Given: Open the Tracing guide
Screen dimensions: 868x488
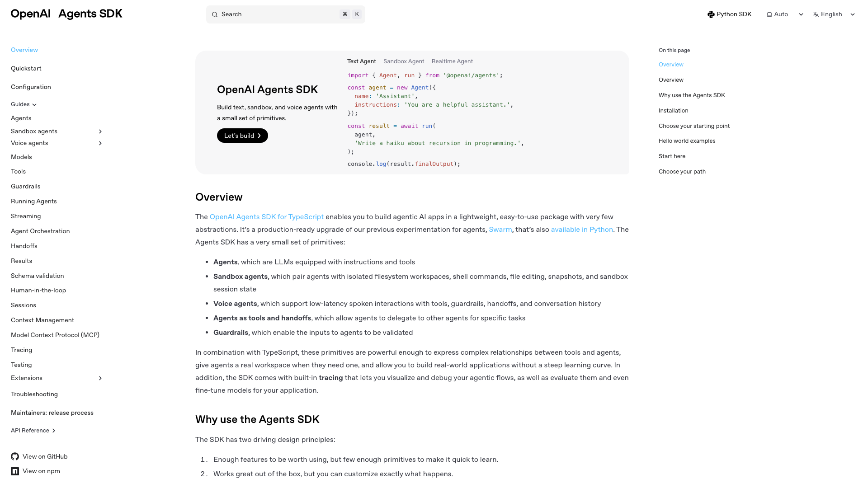Looking at the screenshot, I should tap(21, 350).
